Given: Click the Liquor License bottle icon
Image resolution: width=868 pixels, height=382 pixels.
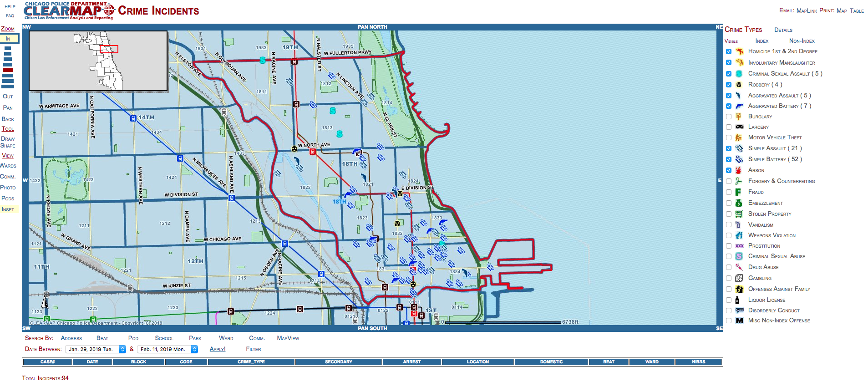Looking at the screenshot, I should [737, 300].
